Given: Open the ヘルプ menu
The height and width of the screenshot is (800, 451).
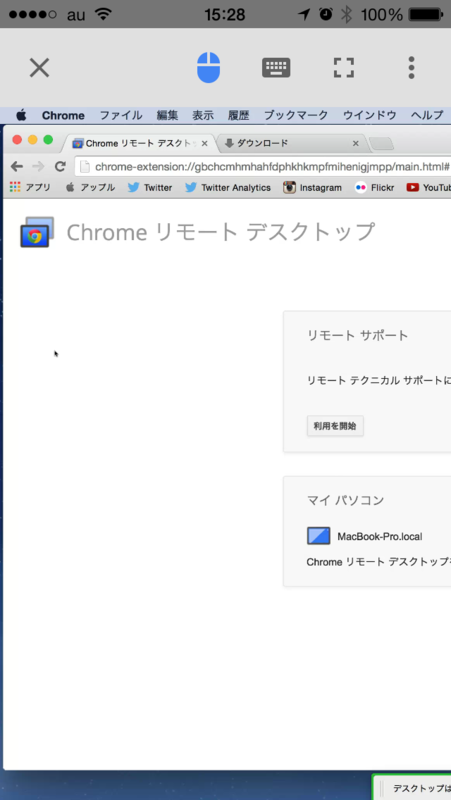Looking at the screenshot, I should pyautogui.click(x=428, y=115).
